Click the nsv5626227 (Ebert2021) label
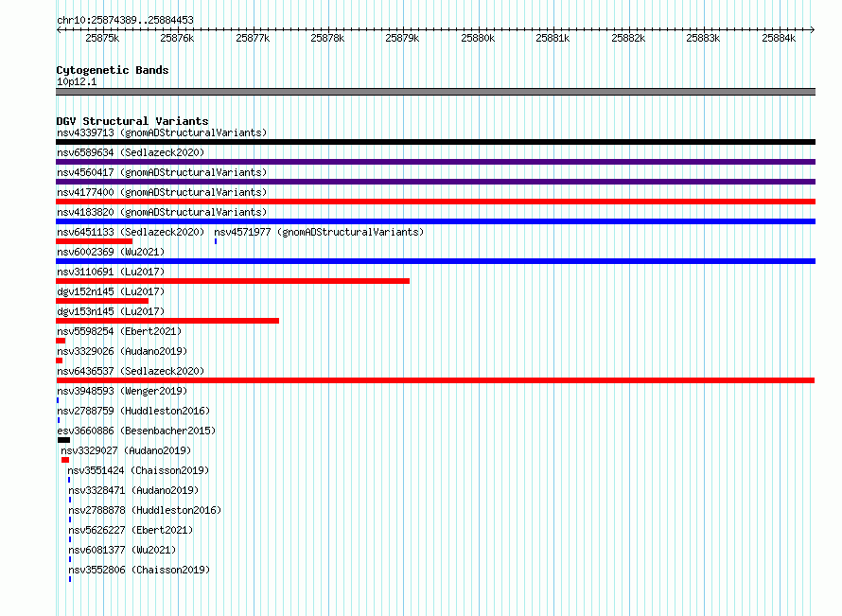This screenshot has height=616, width=842. click(x=131, y=530)
